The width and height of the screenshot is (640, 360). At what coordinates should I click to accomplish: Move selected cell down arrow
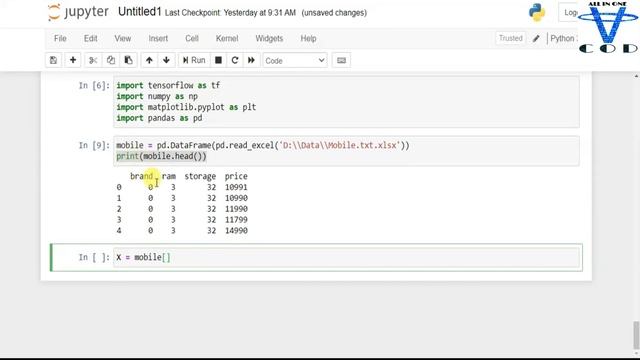(x=166, y=60)
